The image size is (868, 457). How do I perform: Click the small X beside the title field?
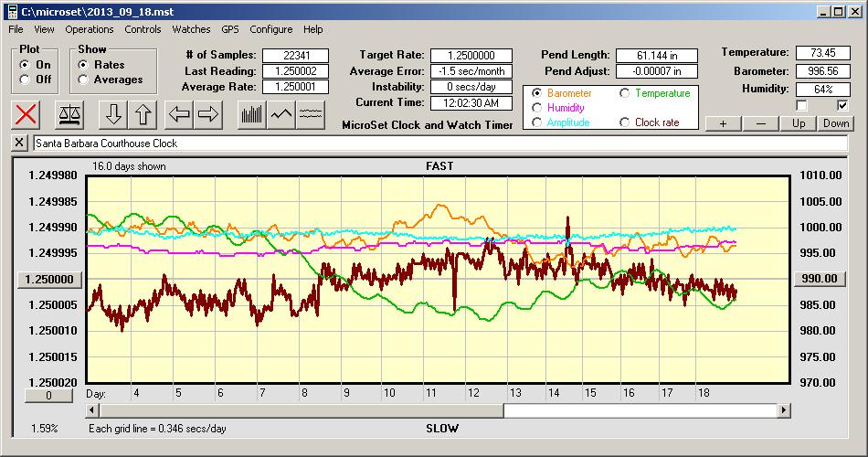(x=19, y=143)
